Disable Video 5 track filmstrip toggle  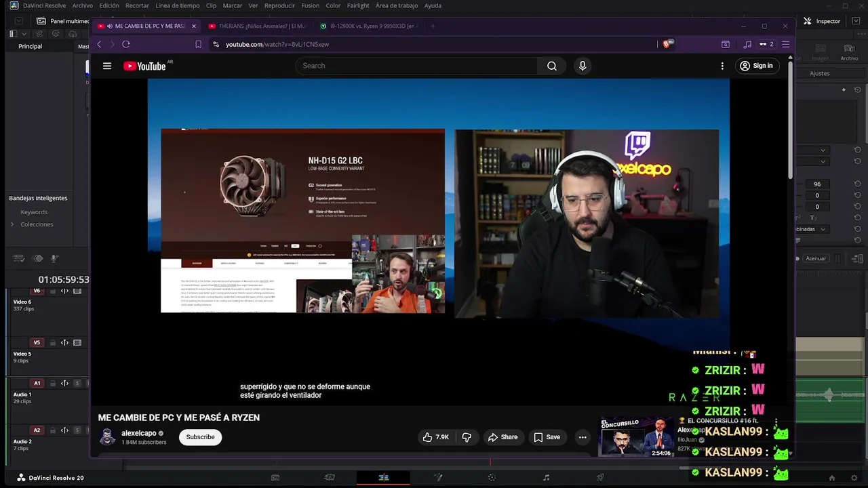point(77,343)
